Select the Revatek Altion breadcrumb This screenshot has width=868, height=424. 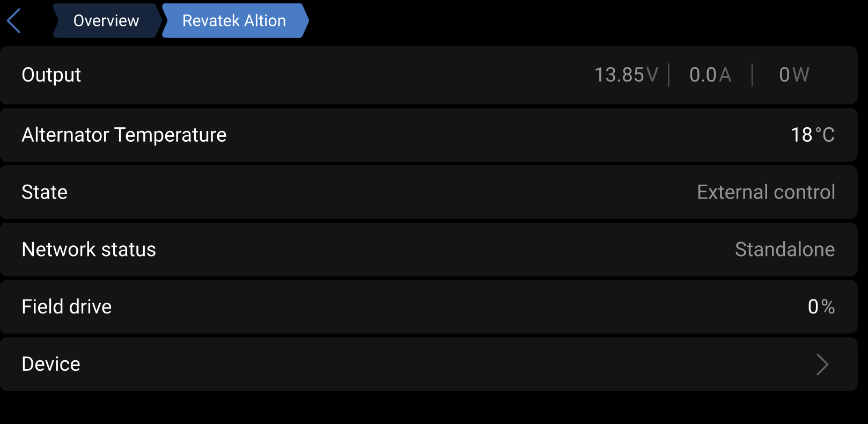point(234,20)
